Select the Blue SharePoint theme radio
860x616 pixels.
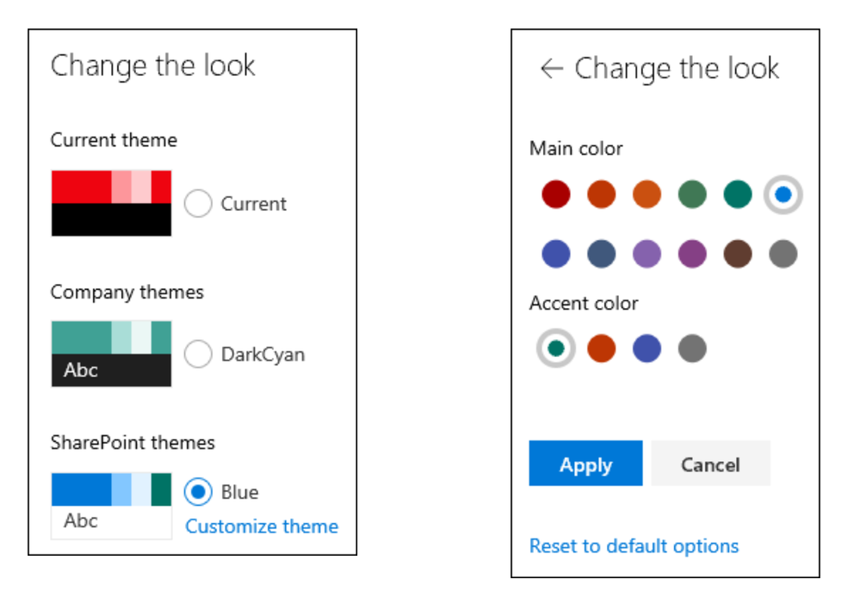click(198, 491)
